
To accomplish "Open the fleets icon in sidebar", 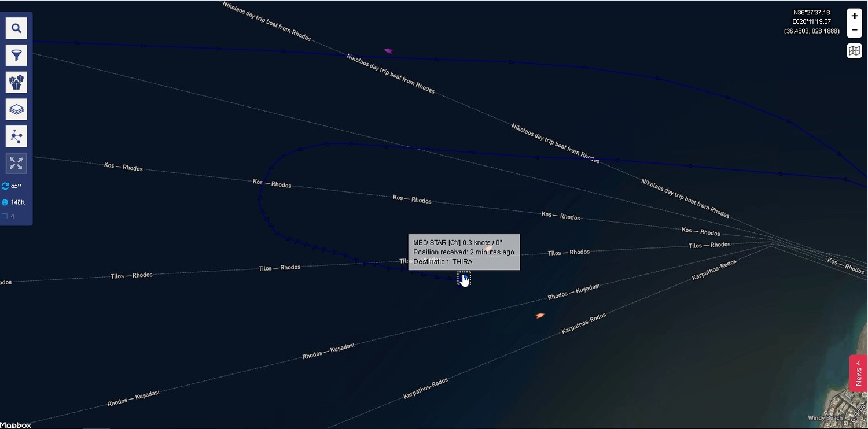I will pyautogui.click(x=16, y=82).
